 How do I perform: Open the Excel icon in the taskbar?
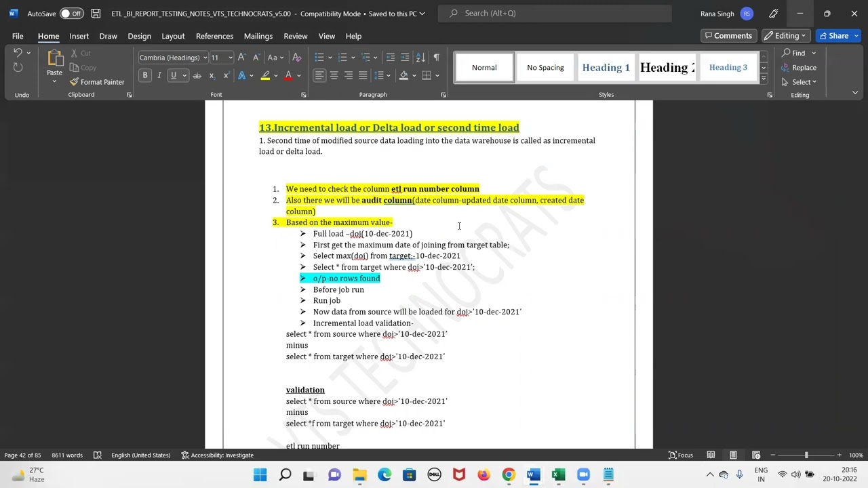(x=558, y=475)
